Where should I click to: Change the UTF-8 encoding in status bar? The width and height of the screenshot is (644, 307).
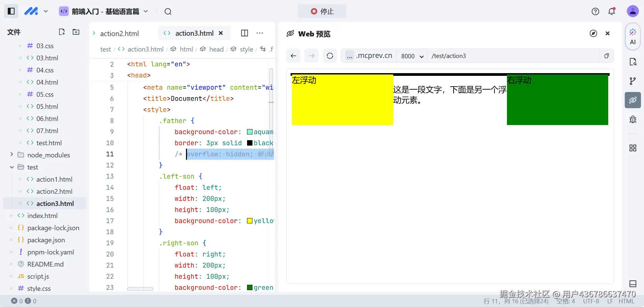(x=591, y=301)
